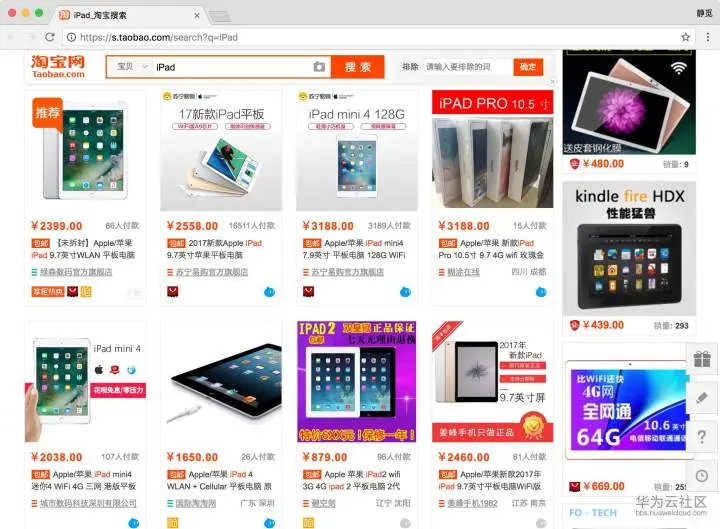Close the iPad_淘宝搜索 browser tab
This screenshot has width=720, height=529.
coord(197,15)
